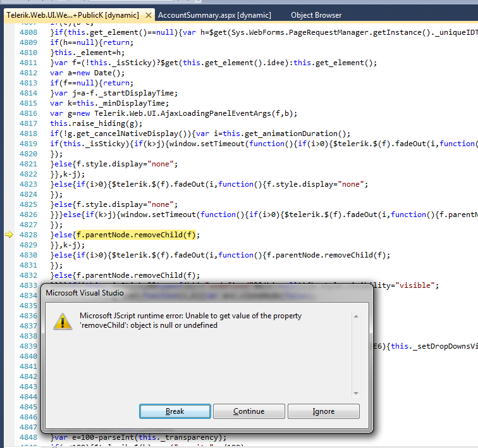This screenshot has height=448, width=478.
Task: Click the Microsoft Visual Studio dialog title
Action: tap(85, 293)
